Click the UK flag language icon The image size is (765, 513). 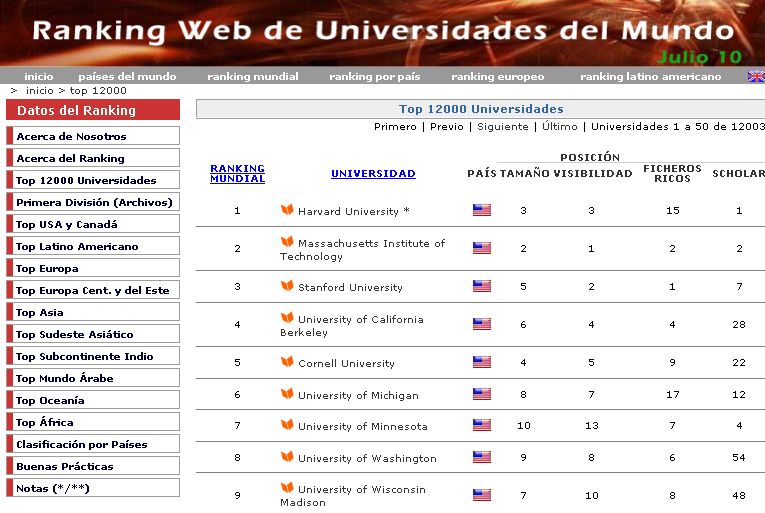click(x=757, y=77)
